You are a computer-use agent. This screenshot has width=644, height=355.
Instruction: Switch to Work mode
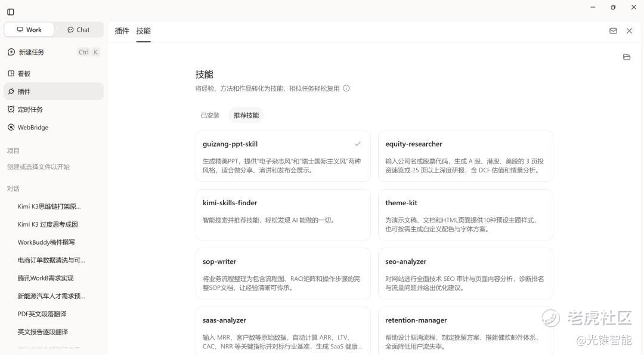[x=29, y=30]
